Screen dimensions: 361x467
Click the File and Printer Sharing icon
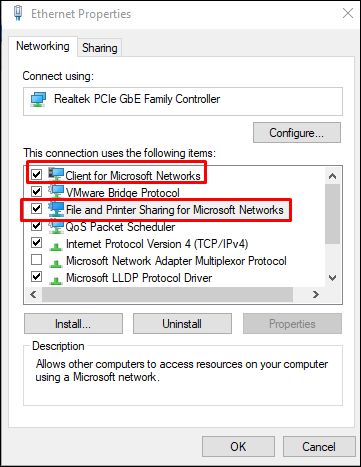point(56,209)
